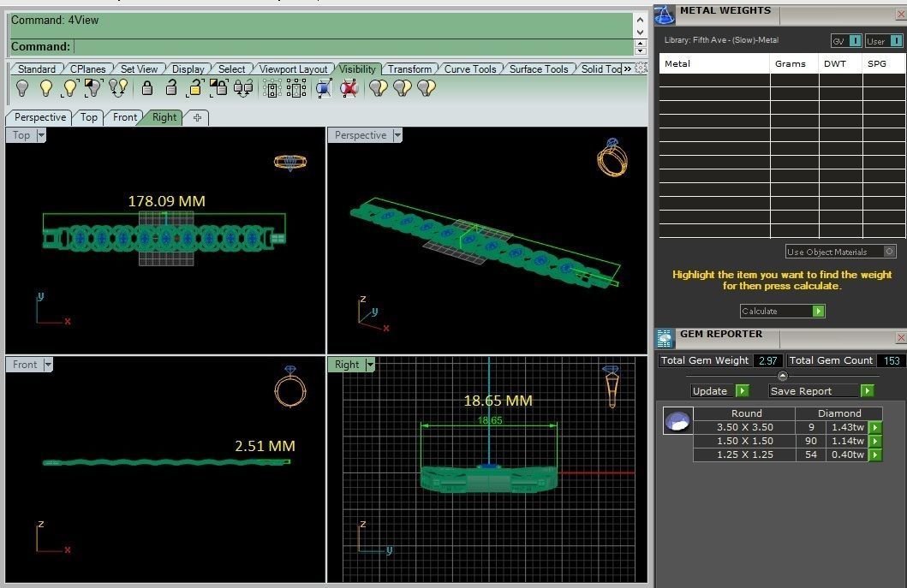Screen dimensions: 907x588
Task: Select the Visibility toolbar tab
Action: [357, 68]
